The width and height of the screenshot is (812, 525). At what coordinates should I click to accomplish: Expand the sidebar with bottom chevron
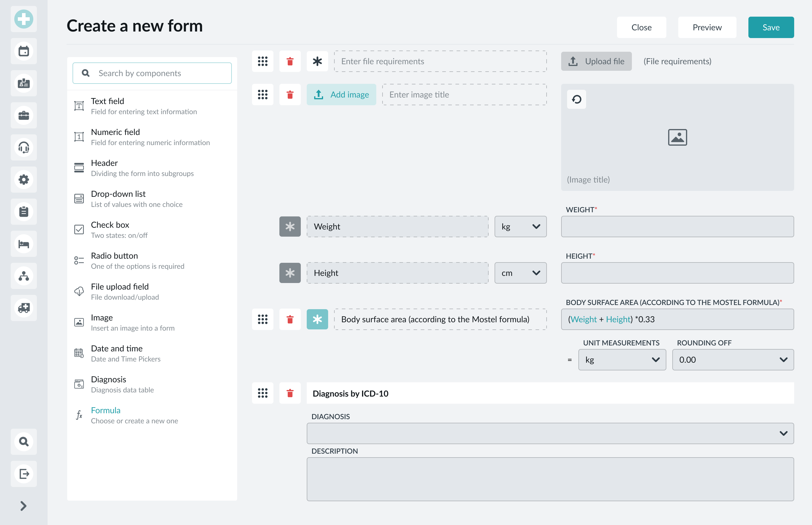23,506
